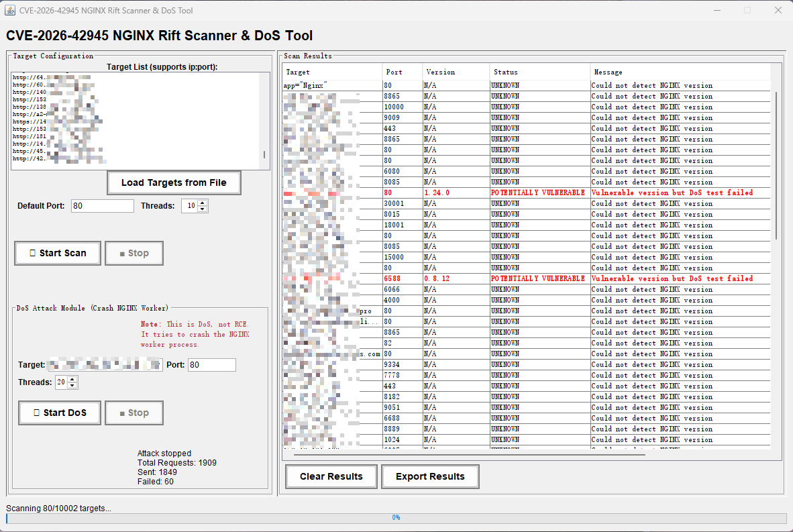
Task: Select the row with port 7778
Action: pyautogui.click(x=526, y=375)
